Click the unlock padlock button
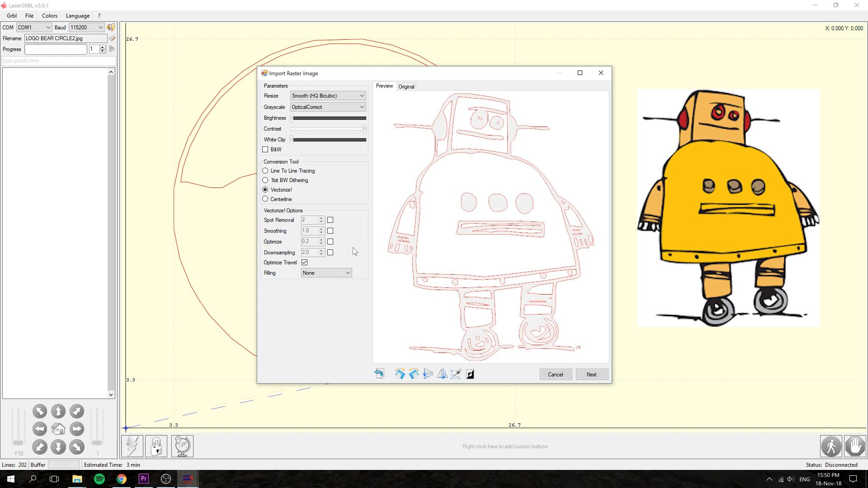The width and height of the screenshot is (868, 488). pyautogui.click(x=156, y=446)
